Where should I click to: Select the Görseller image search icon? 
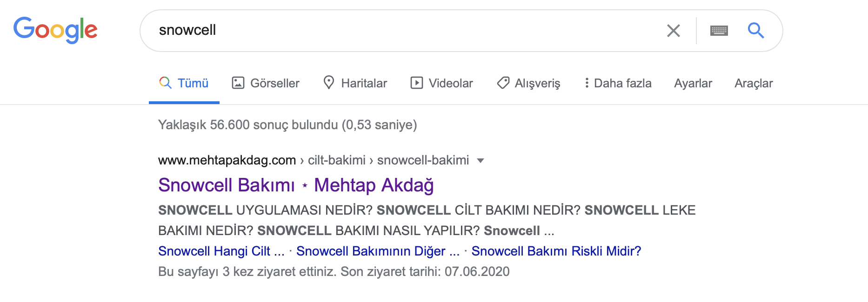point(237,83)
